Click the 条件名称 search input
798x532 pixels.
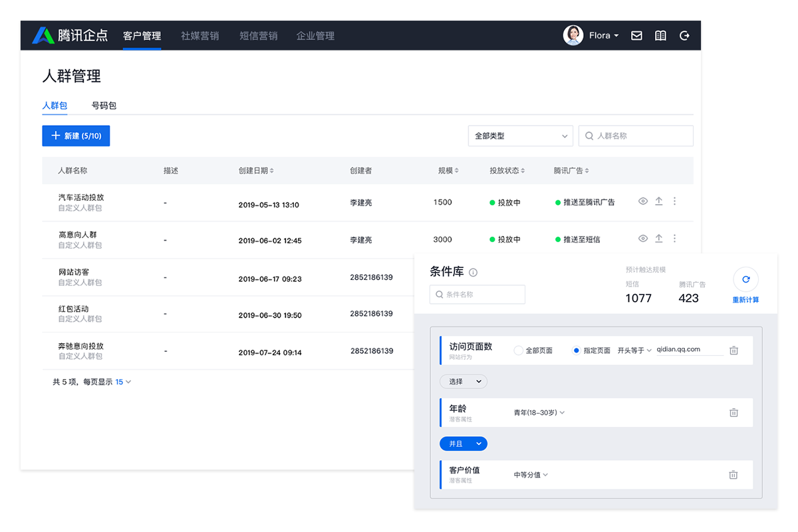tap(477, 295)
